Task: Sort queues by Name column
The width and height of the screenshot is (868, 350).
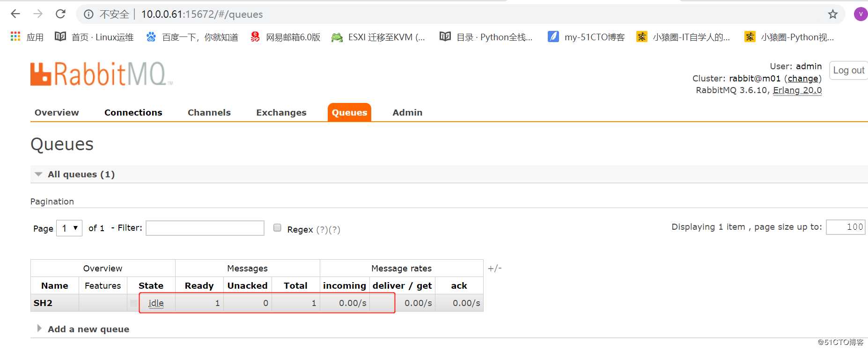Action: pyautogui.click(x=54, y=285)
